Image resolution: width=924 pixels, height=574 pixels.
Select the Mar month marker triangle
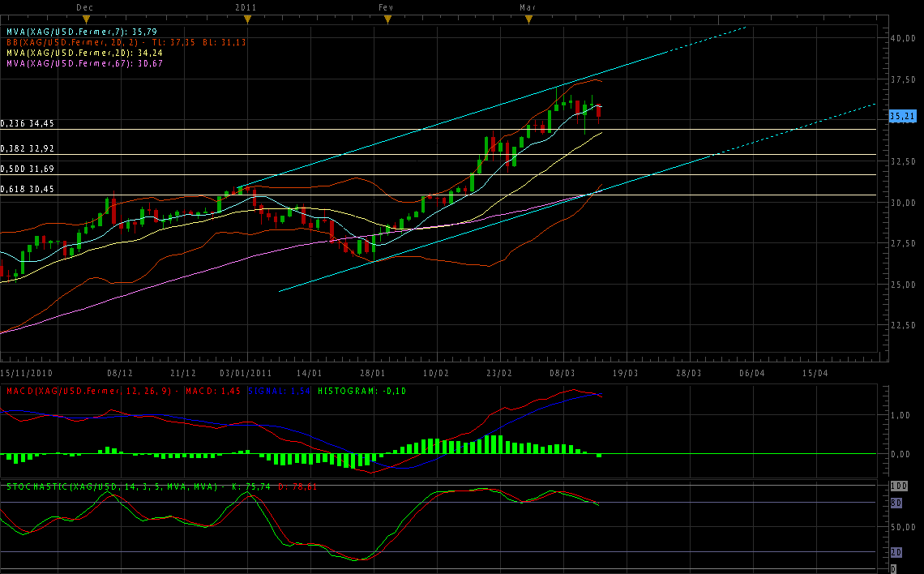pyautogui.click(x=528, y=19)
